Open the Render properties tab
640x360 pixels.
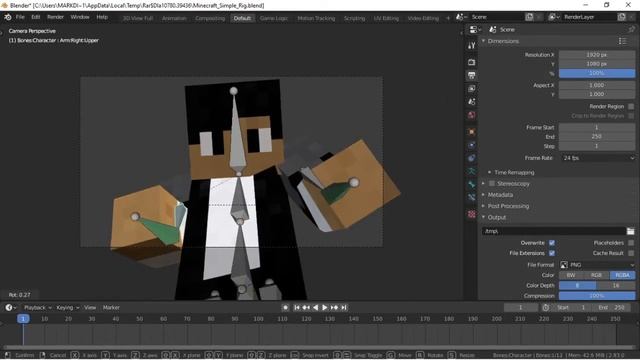point(471,62)
